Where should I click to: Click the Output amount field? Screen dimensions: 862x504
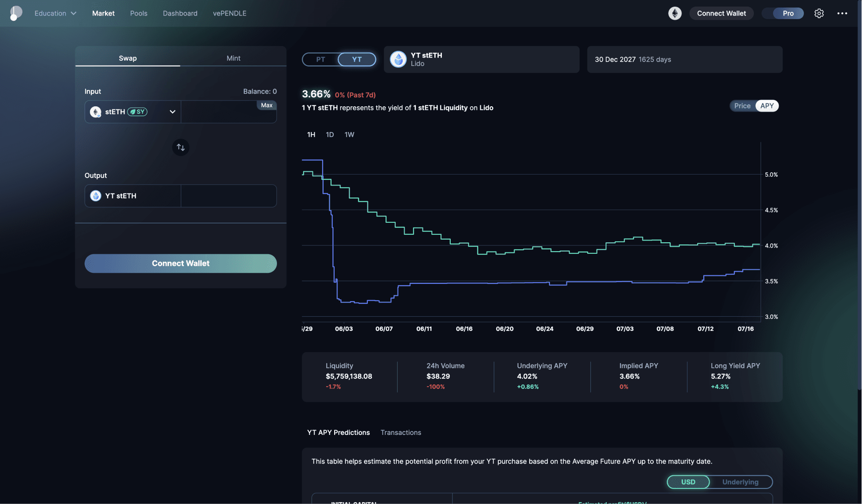pos(229,196)
